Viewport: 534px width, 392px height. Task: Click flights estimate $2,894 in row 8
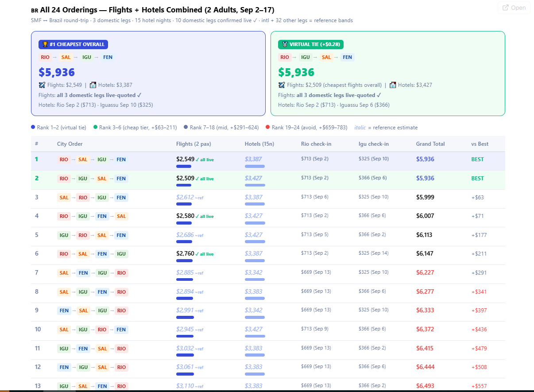click(185, 291)
